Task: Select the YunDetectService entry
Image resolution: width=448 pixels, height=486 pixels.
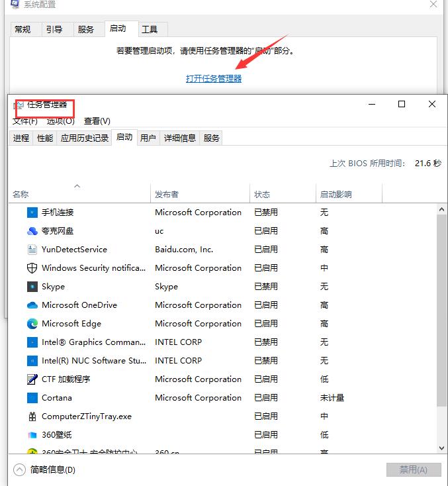Action: tap(74, 250)
